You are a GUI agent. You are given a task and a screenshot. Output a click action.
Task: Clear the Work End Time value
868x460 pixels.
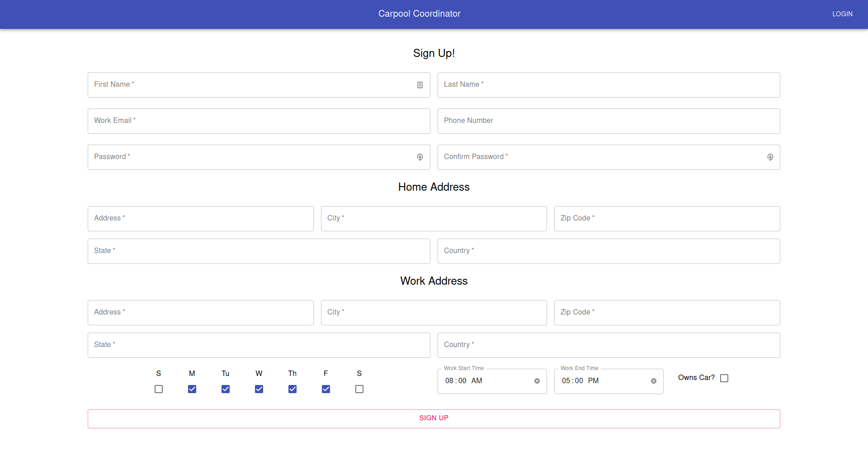click(x=654, y=381)
